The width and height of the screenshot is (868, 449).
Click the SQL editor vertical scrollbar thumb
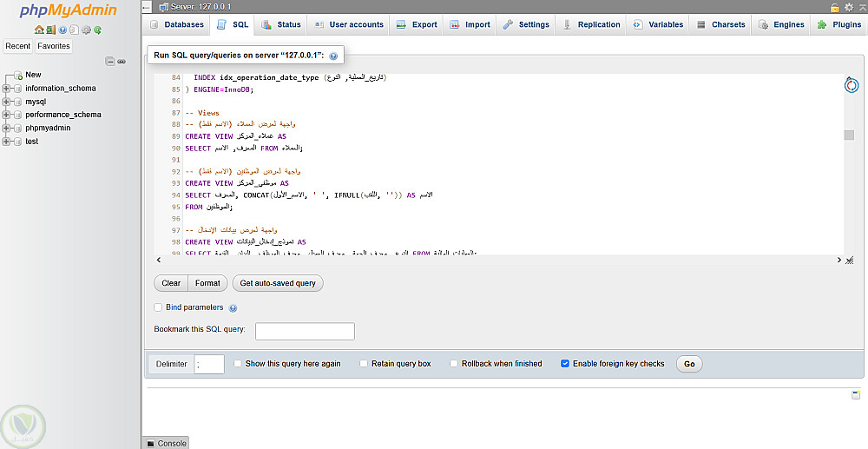[849, 135]
